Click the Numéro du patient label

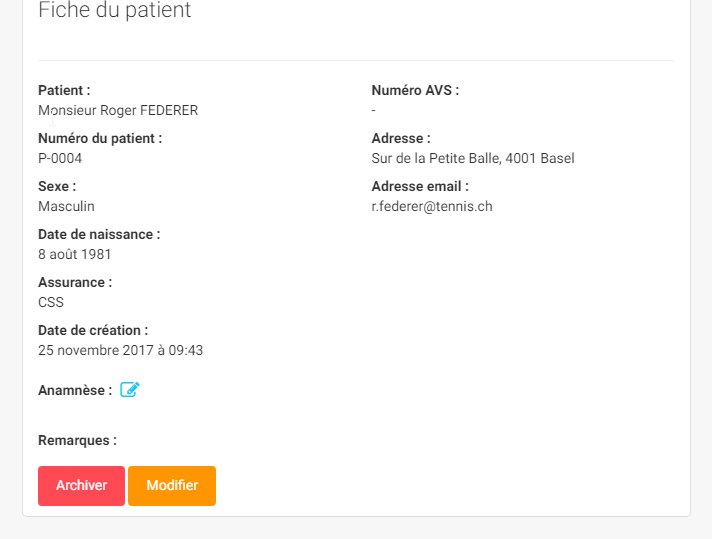click(x=100, y=138)
